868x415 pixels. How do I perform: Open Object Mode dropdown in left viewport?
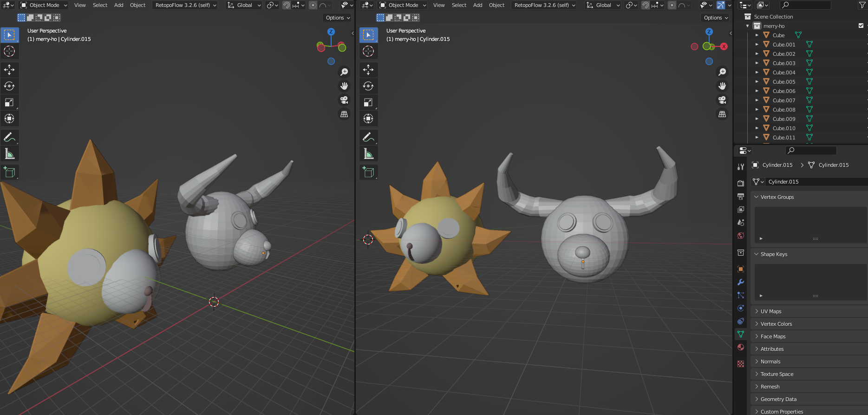click(44, 5)
